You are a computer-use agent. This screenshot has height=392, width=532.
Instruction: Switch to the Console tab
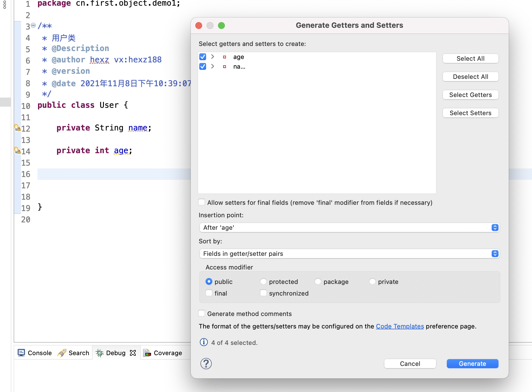tap(35, 353)
